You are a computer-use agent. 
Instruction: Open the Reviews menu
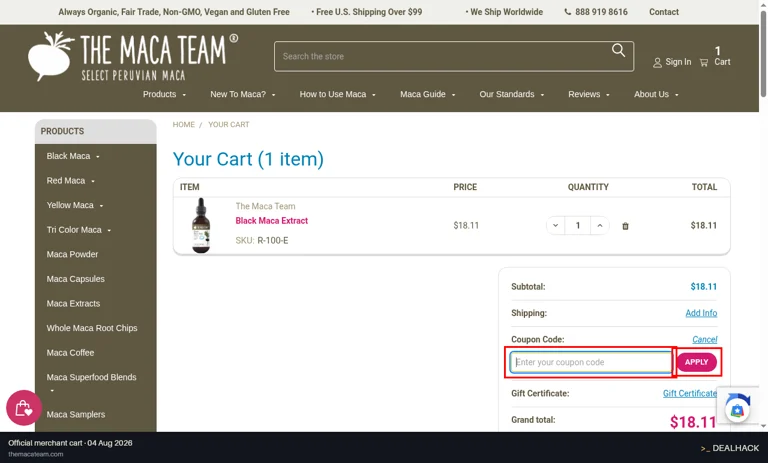point(589,94)
